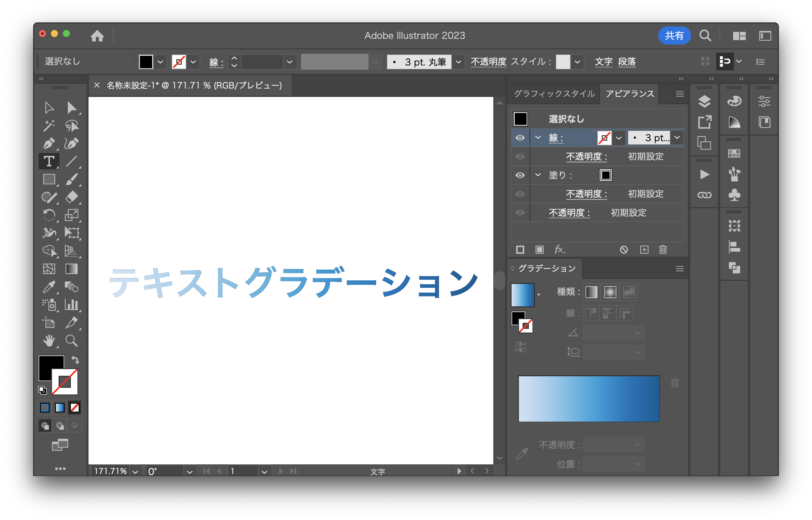The image size is (812, 520).
Task: Switch to the グラフィックスタイル tab
Action: pos(554,94)
